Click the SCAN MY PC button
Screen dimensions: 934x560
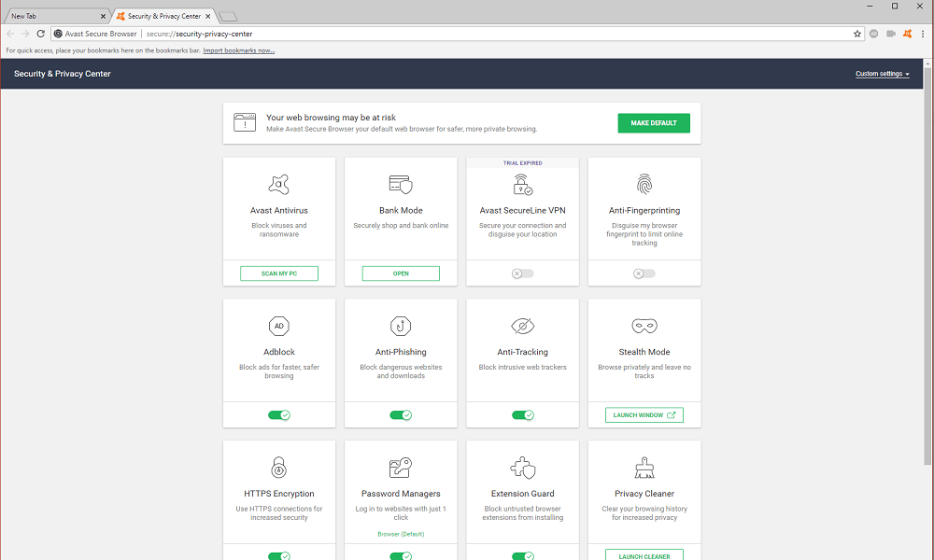(x=278, y=273)
